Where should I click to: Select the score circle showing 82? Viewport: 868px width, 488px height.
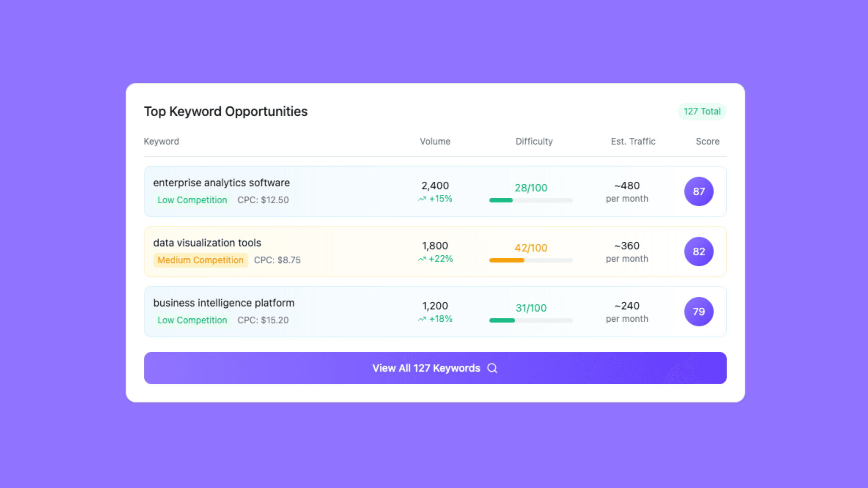(698, 251)
